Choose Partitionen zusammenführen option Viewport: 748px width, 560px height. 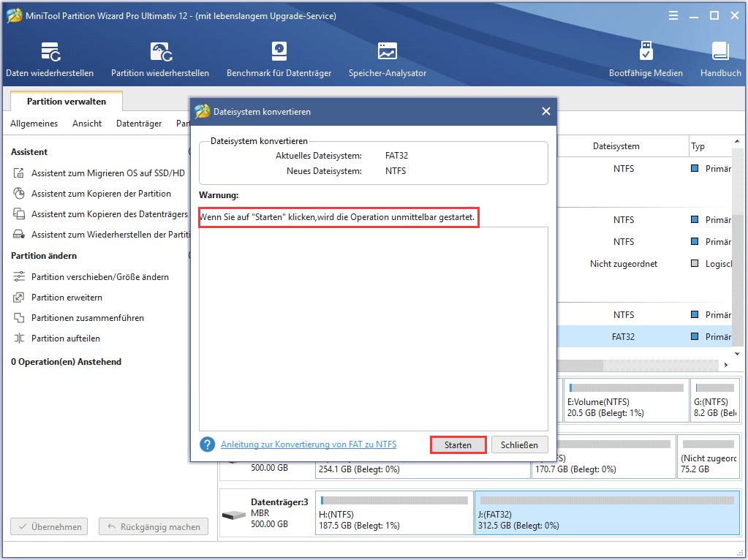[88, 318]
